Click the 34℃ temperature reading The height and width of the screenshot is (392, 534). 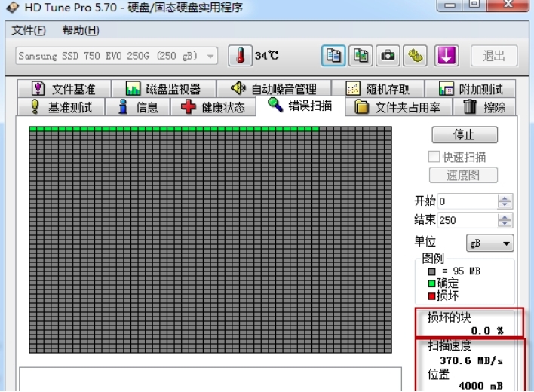pos(267,55)
